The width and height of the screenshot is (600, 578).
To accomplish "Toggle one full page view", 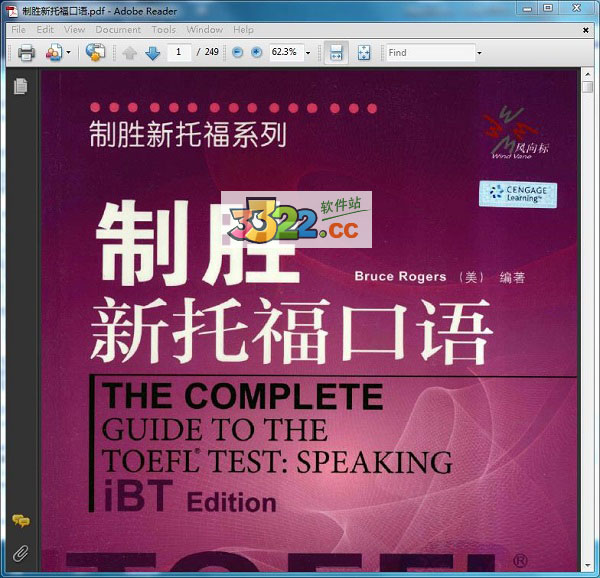I will coord(364,52).
